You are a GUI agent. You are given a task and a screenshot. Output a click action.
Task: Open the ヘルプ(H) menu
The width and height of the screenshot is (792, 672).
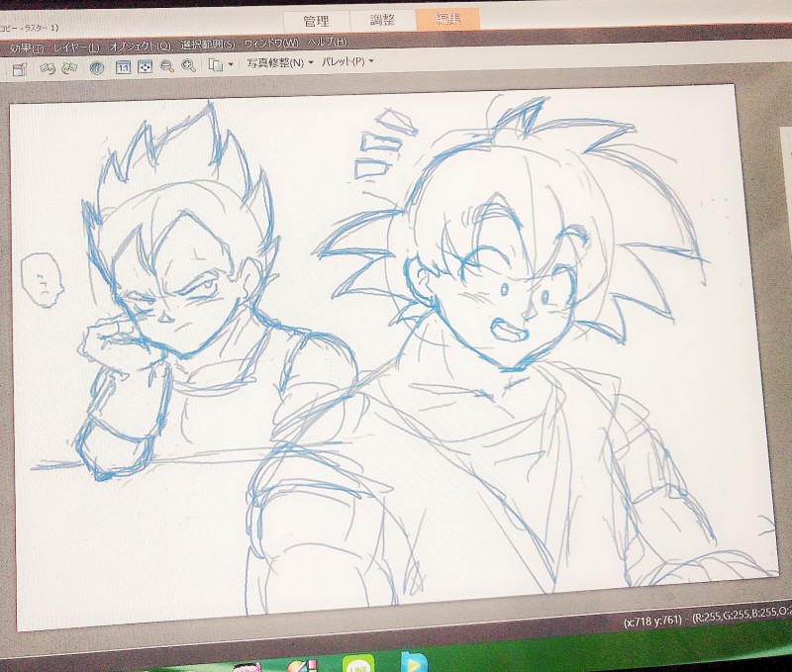(x=328, y=42)
